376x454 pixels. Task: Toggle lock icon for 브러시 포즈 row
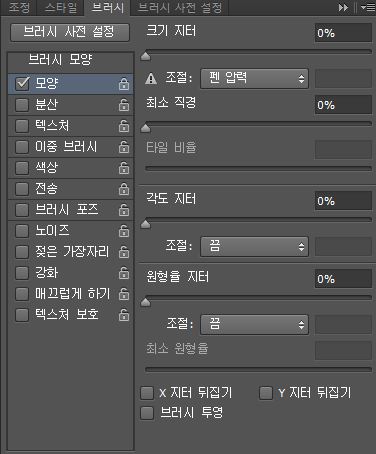pos(124,210)
